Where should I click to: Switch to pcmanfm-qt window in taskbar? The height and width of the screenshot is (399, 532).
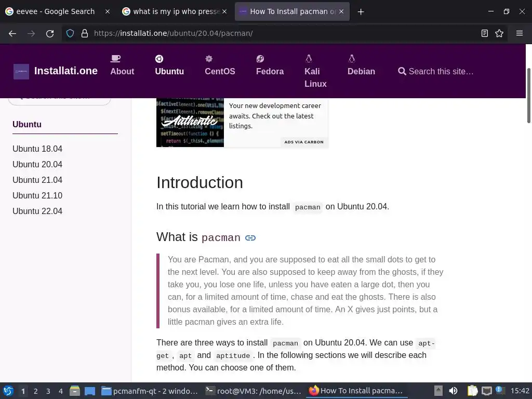(150, 391)
